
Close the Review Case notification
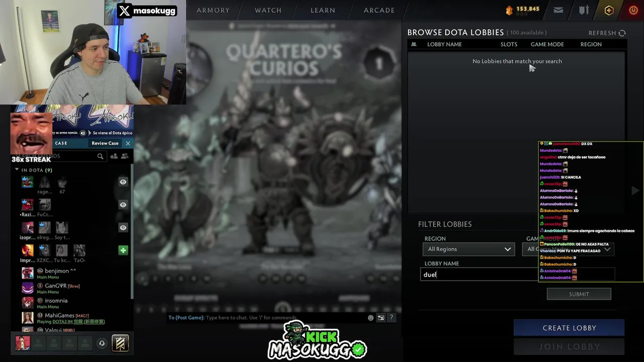click(x=128, y=143)
